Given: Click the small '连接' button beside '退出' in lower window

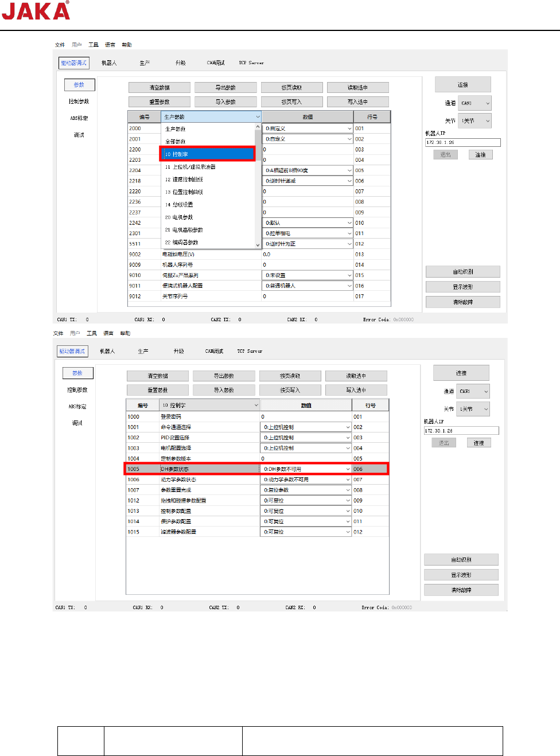Looking at the screenshot, I should point(479,443).
